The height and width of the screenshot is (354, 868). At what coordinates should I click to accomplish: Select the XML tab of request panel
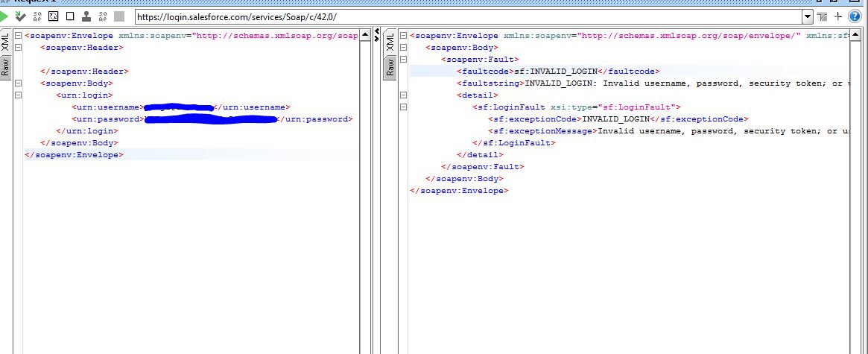(5, 42)
